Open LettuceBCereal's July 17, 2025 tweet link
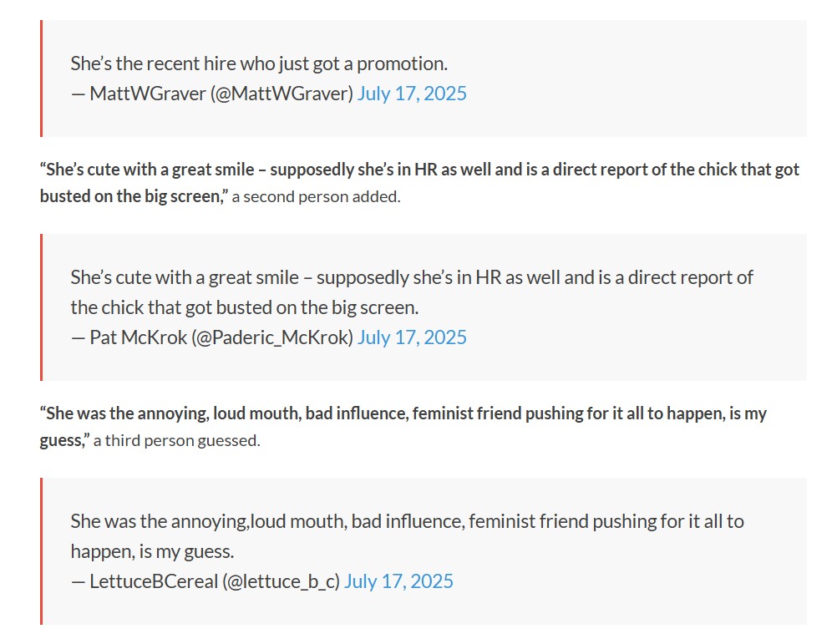Image resolution: width=837 pixels, height=644 pixels. 398,581
